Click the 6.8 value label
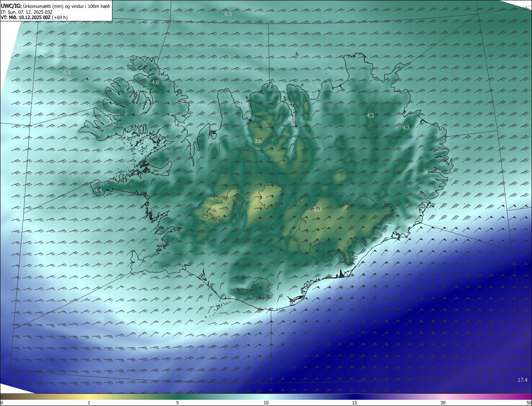 click(x=67, y=72)
